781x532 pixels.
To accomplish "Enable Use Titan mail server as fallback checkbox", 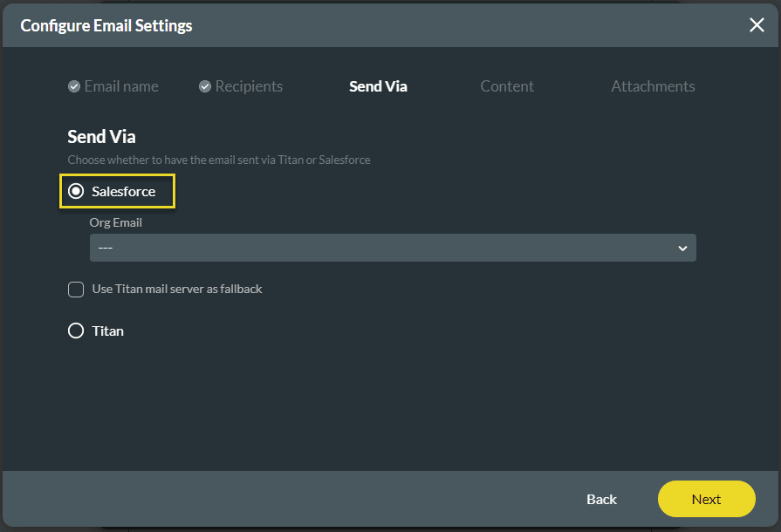I will pos(76,290).
